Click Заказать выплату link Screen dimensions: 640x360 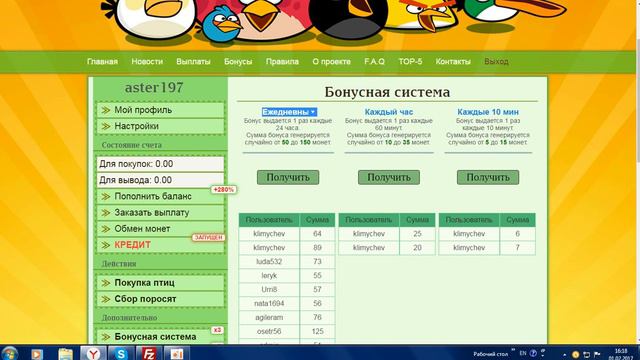[160, 213]
